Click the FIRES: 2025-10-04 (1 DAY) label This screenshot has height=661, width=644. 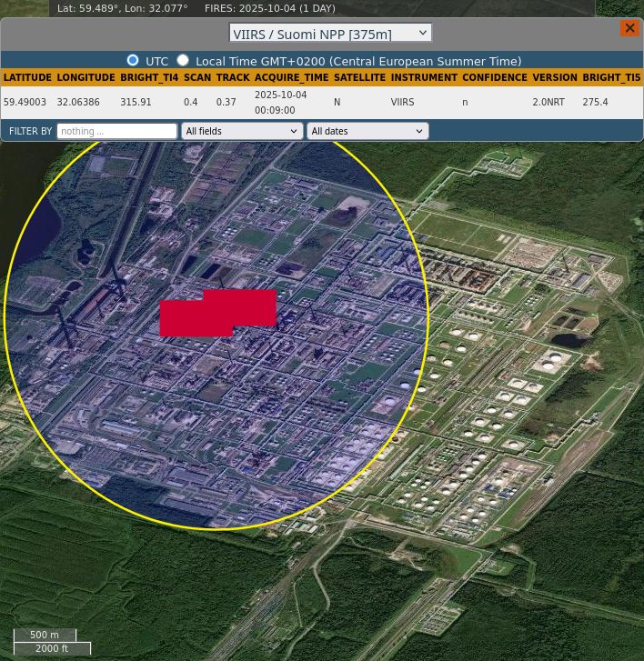tap(270, 8)
